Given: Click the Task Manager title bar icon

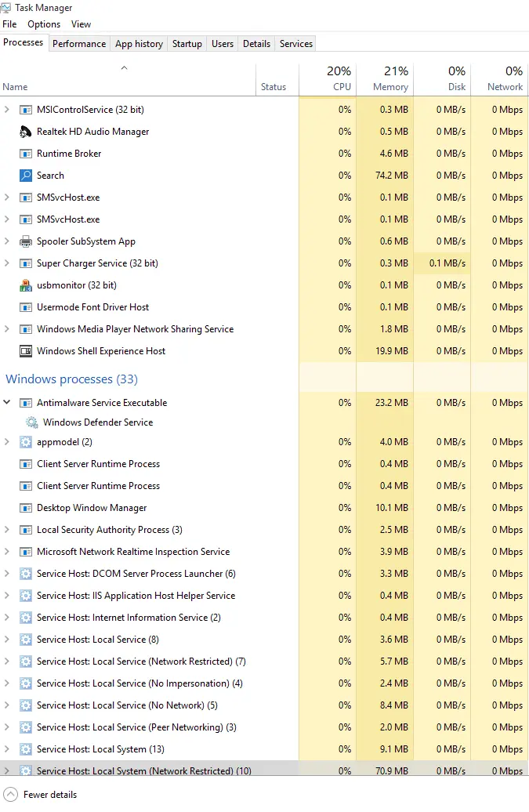Looking at the screenshot, I should [5, 8].
